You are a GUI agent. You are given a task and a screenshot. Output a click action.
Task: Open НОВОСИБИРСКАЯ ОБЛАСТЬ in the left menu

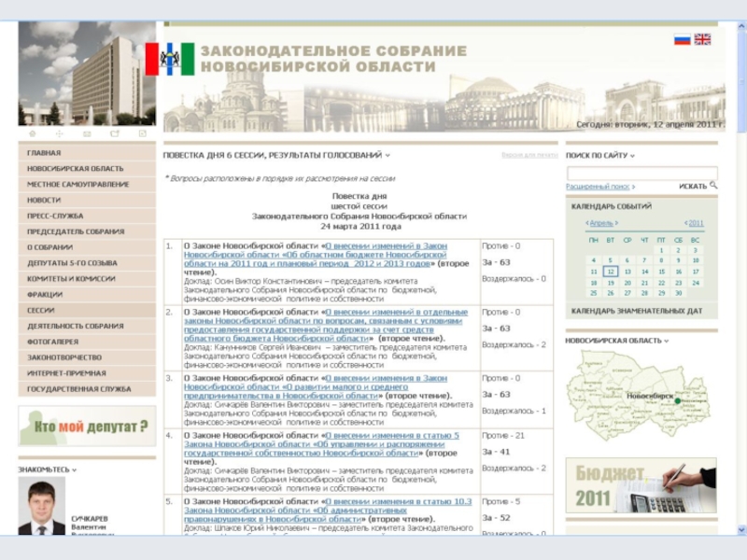pos(87,169)
